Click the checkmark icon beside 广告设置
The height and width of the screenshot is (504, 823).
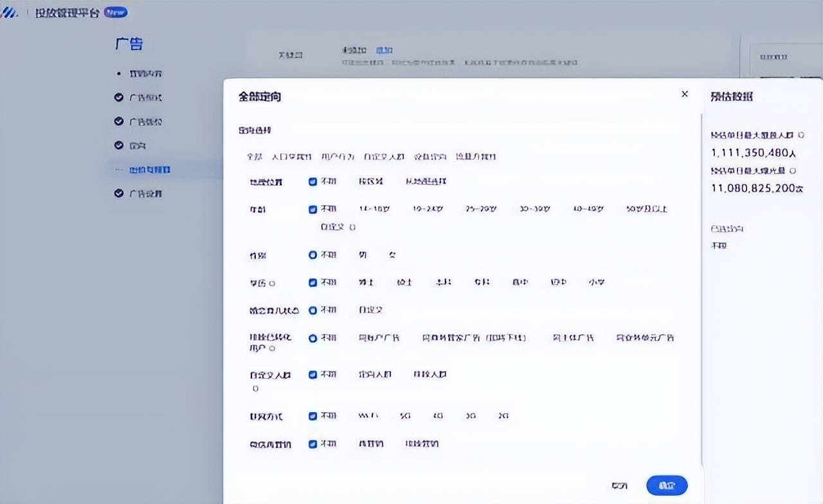[118, 194]
